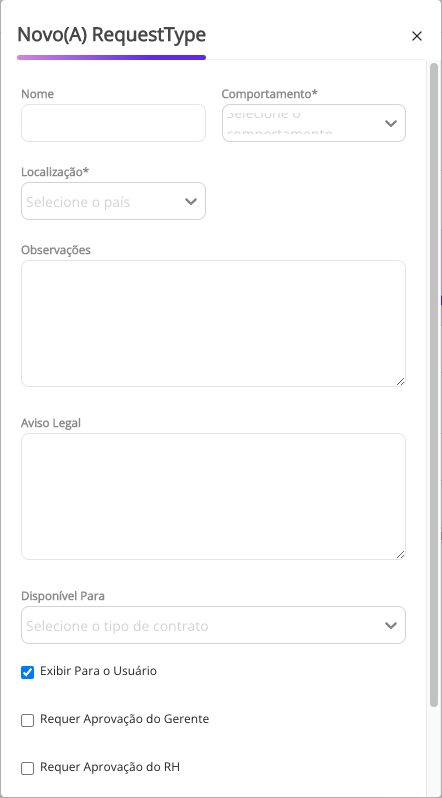Screen dimensions: 442x798
Task: Click the dialog's vertical scrollbar
Action: 434,384
